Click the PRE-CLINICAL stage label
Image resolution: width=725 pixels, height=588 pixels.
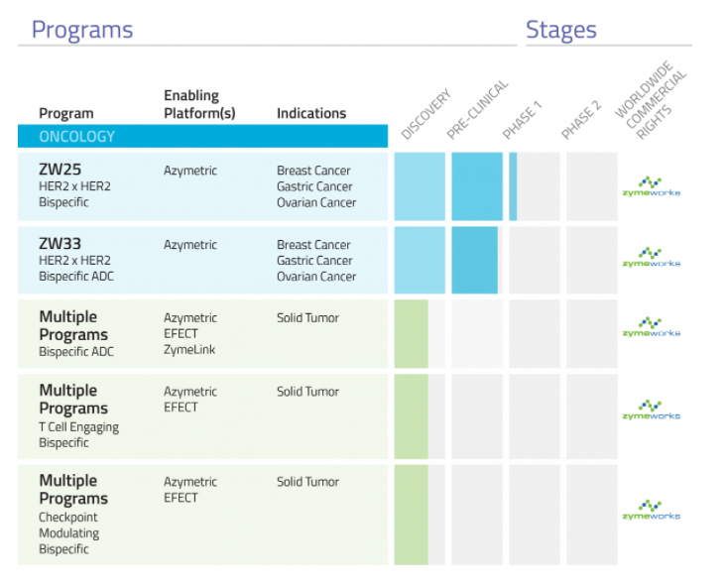(478, 109)
